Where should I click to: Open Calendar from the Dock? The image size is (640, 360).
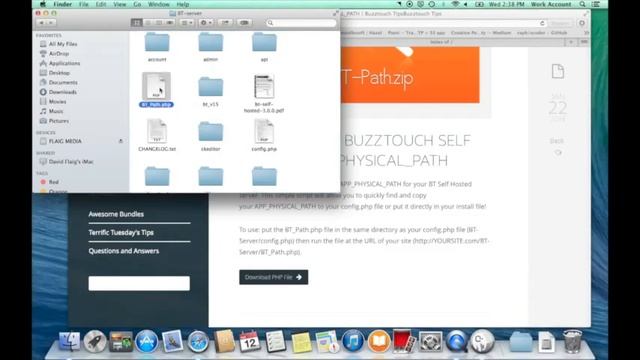(250, 341)
